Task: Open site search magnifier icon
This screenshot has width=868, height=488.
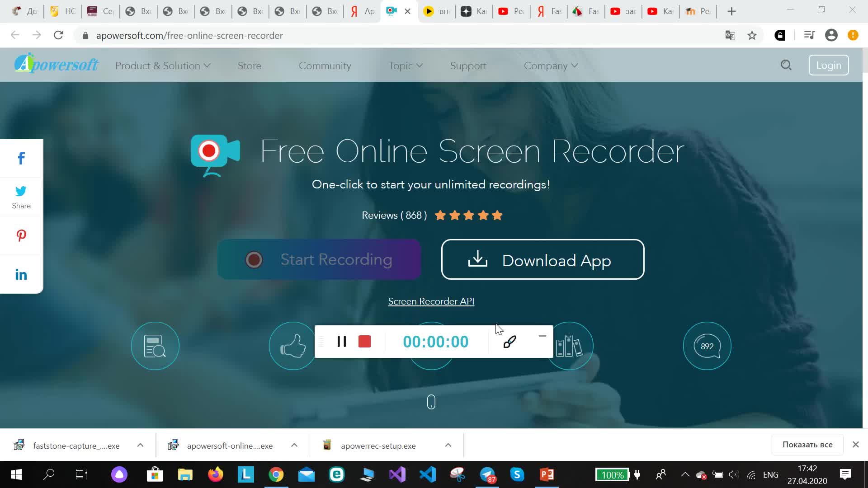Action: click(786, 65)
